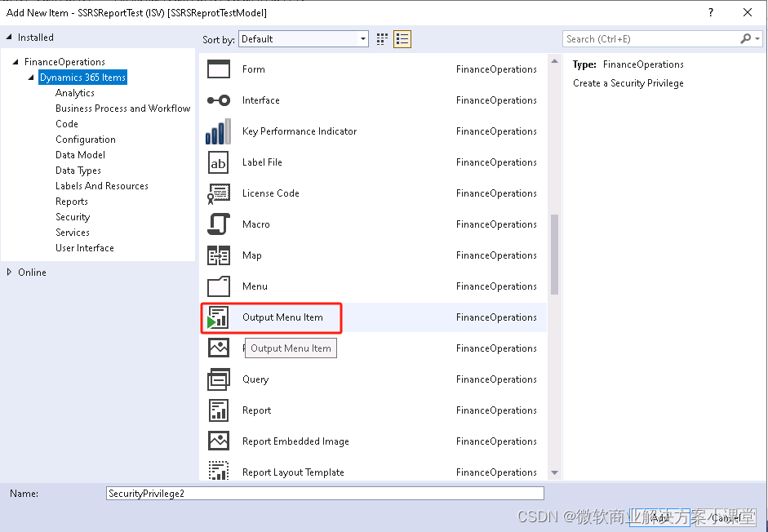Collapse the Installed section
This screenshot has width=768, height=532.
(9, 38)
